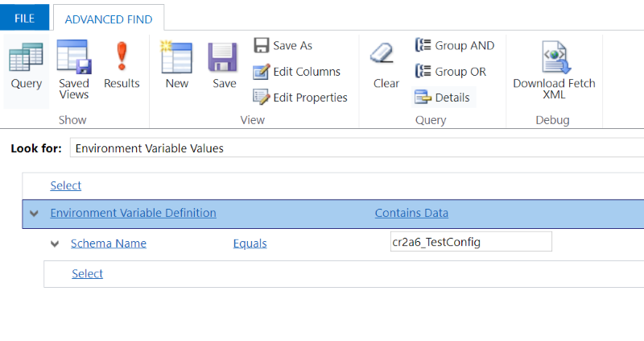Create a New view
644x341 pixels.
pos(176,66)
